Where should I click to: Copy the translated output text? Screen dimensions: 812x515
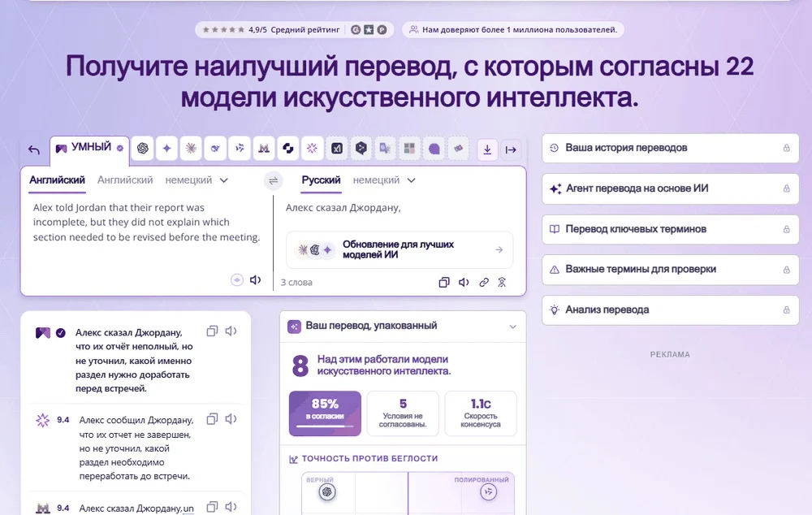(444, 283)
